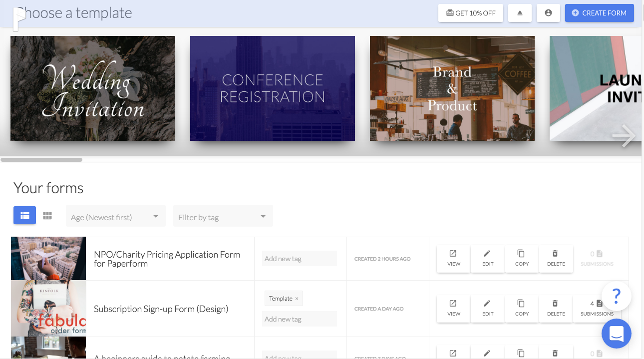Edit the Subscription Sign-up Form
This screenshot has height=359, width=644.
pyautogui.click(x=488, y=309)
